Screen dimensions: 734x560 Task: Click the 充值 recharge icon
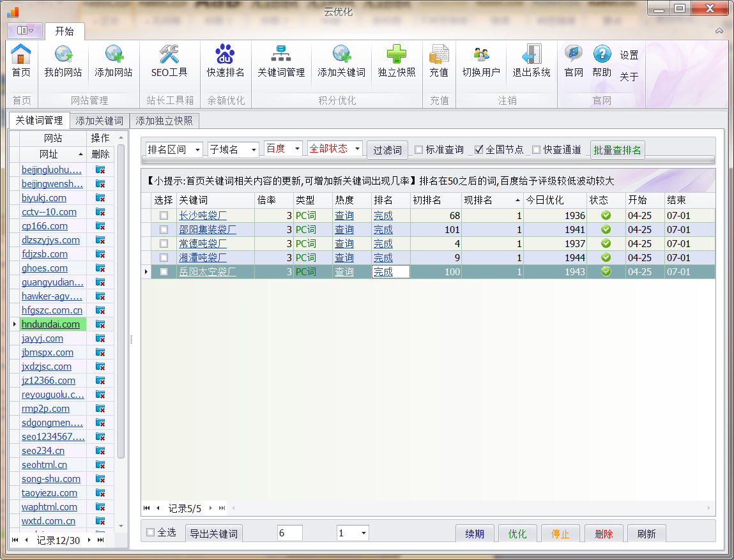click(x=439, y=61)
